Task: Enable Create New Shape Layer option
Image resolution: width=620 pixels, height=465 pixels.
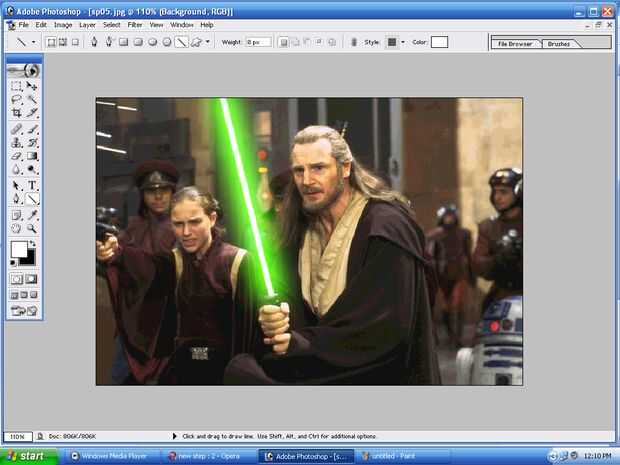Action: [284, 42]
